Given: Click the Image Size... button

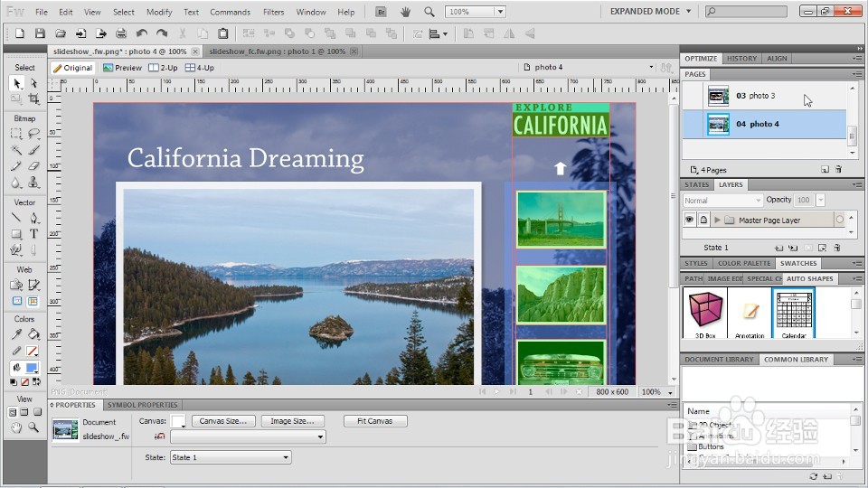Looking at the screenshot, I should [292, 421].
